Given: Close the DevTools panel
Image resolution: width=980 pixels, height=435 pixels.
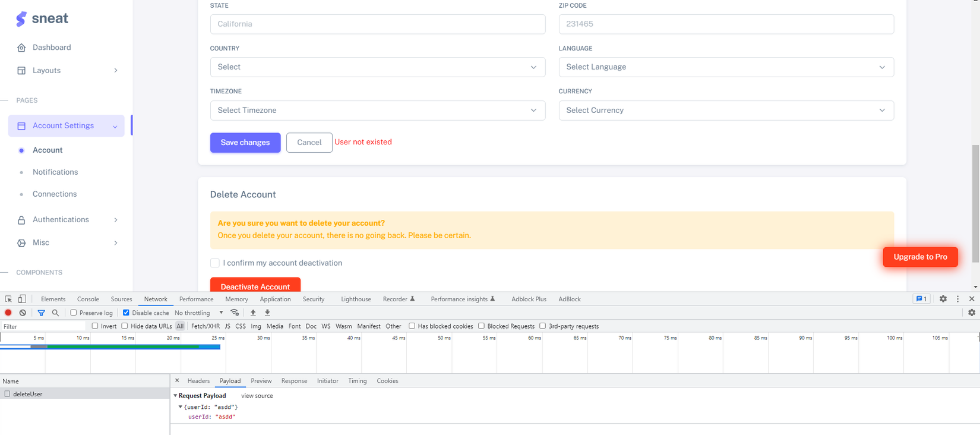Looking at the screenshot, I should tap(972, 299).
